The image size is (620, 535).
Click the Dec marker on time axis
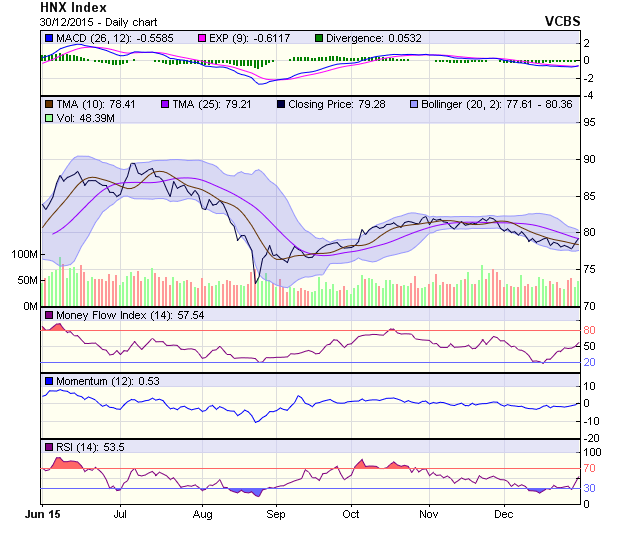503,513
